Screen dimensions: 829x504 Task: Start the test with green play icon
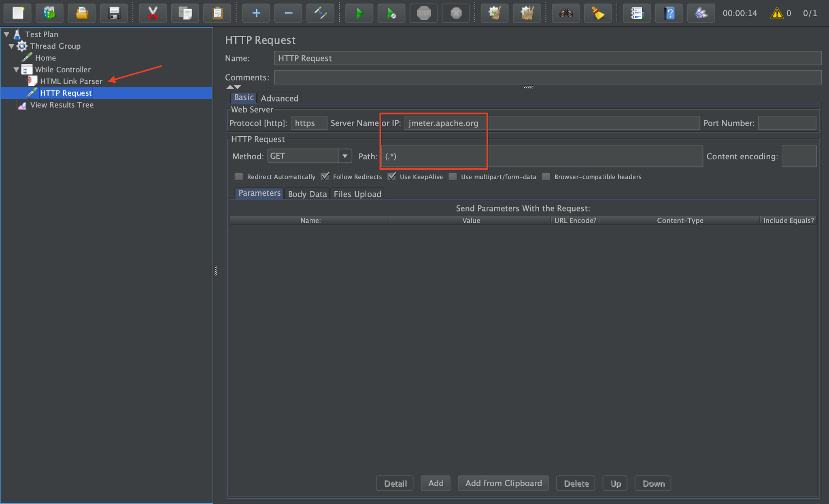pyautogui.click(x=359, y=13)
